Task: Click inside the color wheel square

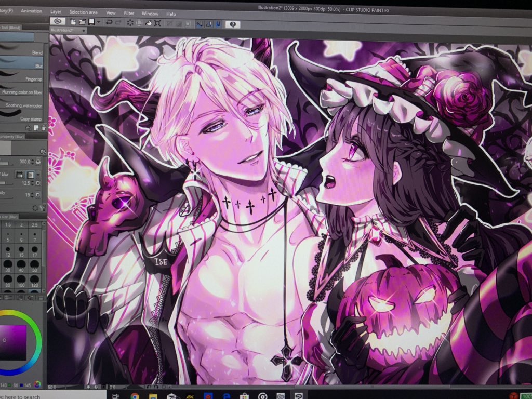Action: [12, 342]
